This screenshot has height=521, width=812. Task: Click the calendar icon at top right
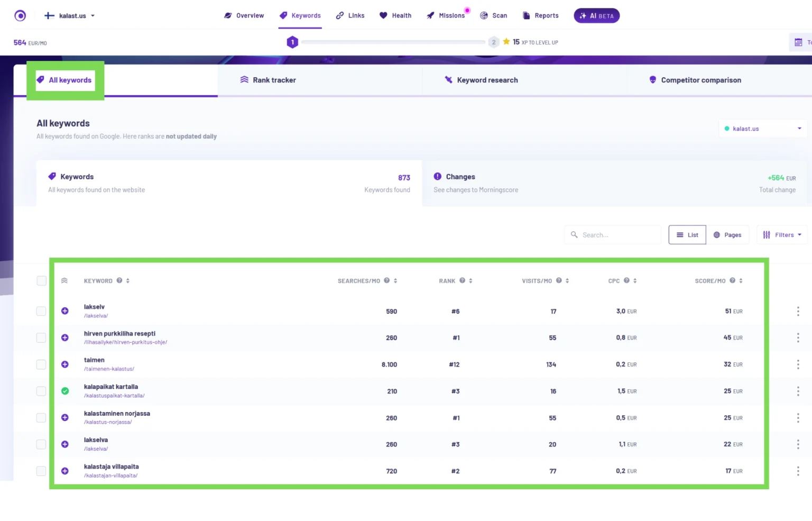[x=798, y=42]
